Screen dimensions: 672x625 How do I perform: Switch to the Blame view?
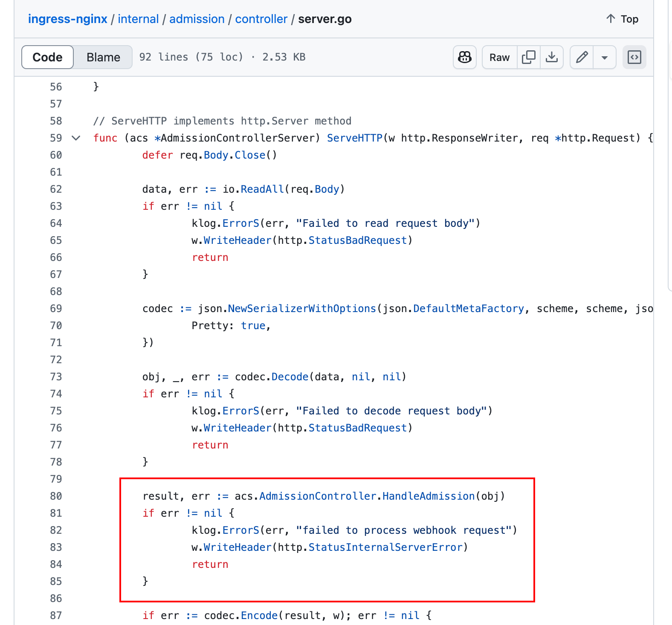(103, 57)
